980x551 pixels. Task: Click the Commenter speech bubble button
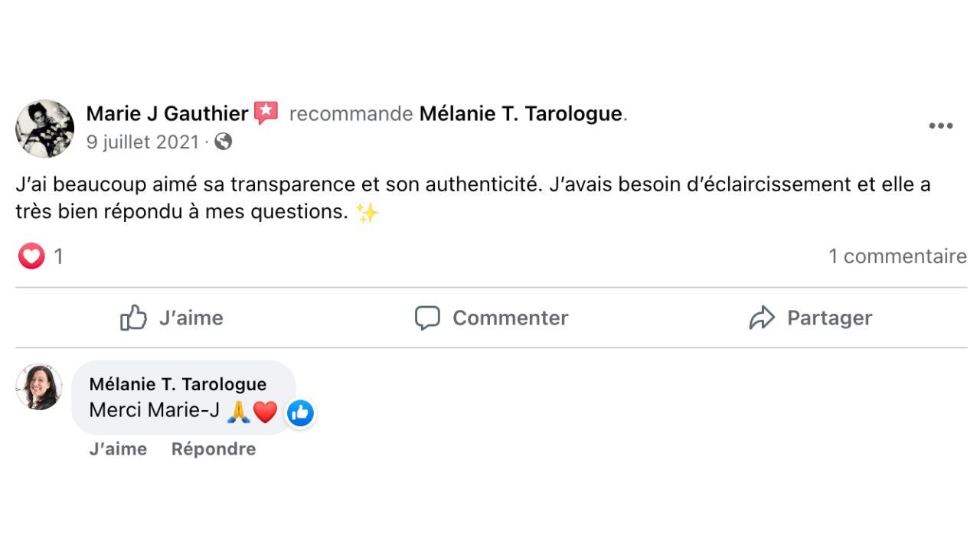pyautogui.click(x=491, y=318)
